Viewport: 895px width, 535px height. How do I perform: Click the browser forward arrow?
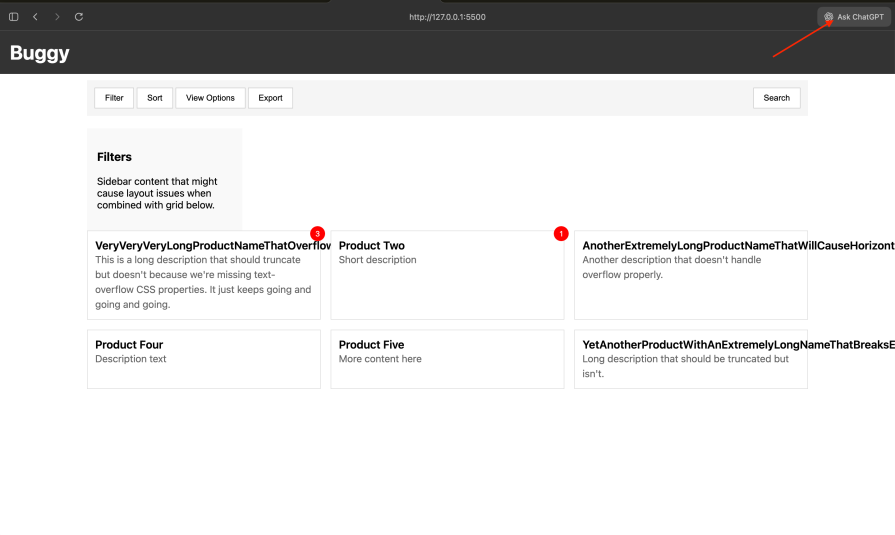coord(57,17)
